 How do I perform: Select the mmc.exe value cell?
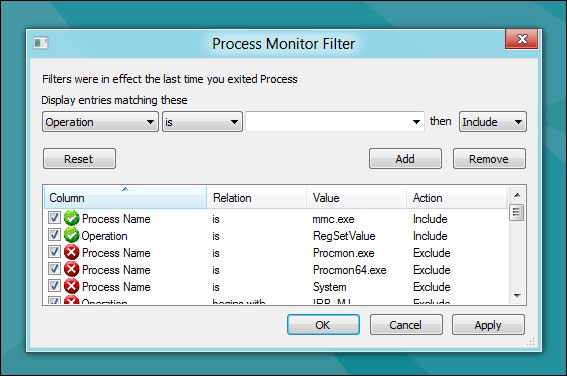[x=333, y=219]
